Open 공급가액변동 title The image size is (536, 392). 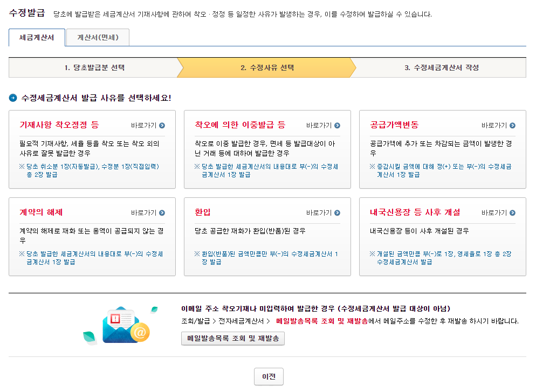(x=394, y=125)
